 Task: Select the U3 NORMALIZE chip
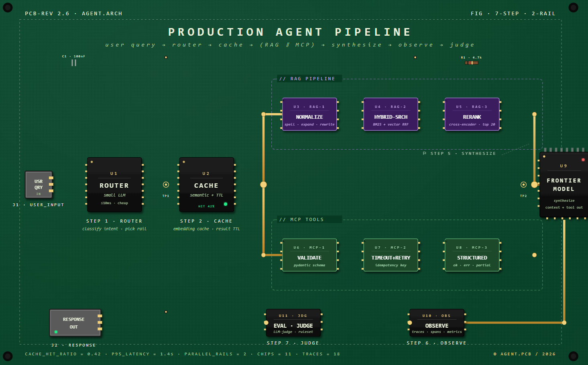pos(309,114)
